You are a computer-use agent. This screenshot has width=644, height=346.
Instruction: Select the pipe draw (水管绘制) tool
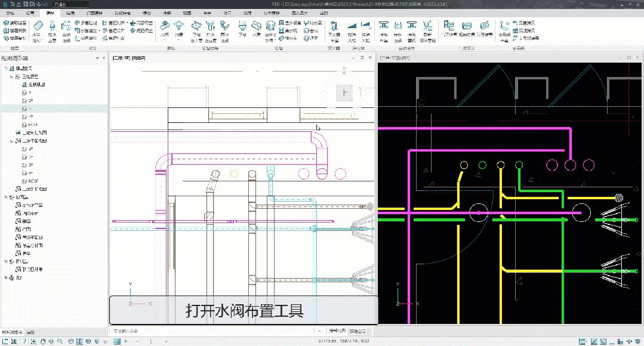click(38, 31)
